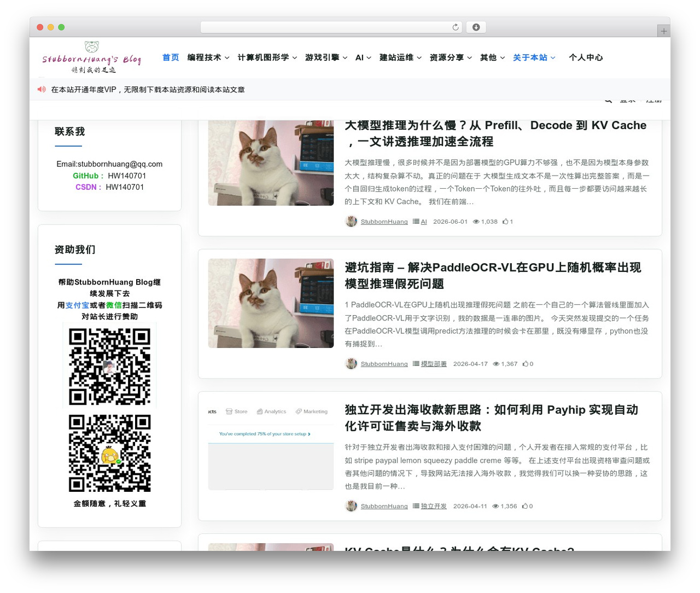Click the category list icon beside 模型部署
This screenshot has width=700, height=593.
416,364
